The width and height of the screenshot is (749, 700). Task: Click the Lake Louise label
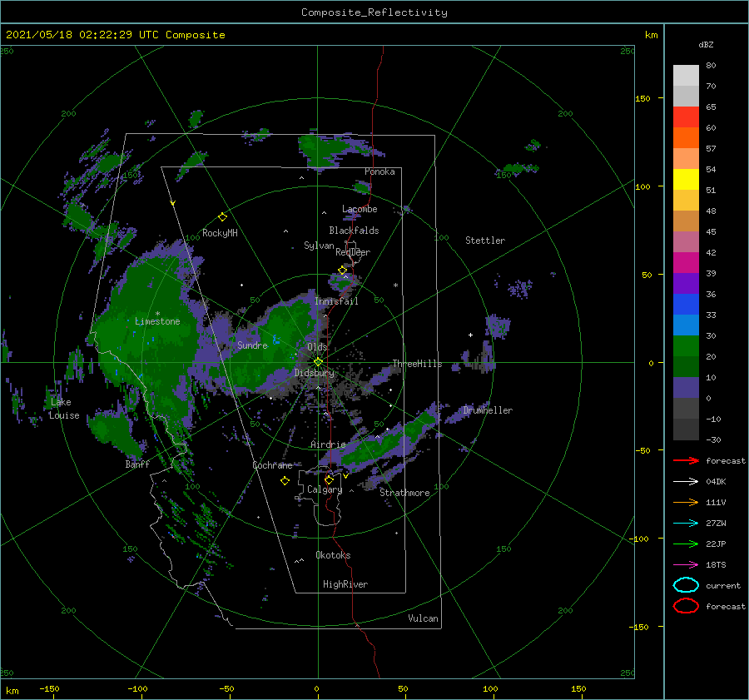point(64,409)
